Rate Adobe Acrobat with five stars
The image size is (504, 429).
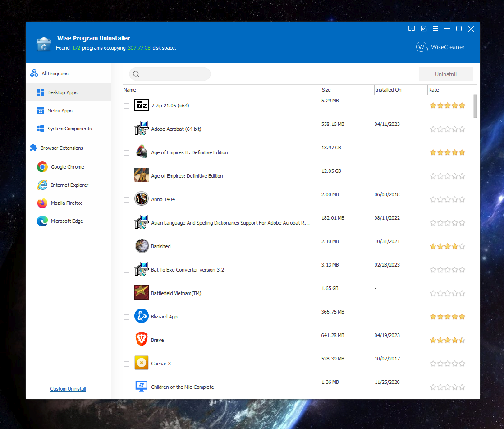462,129
